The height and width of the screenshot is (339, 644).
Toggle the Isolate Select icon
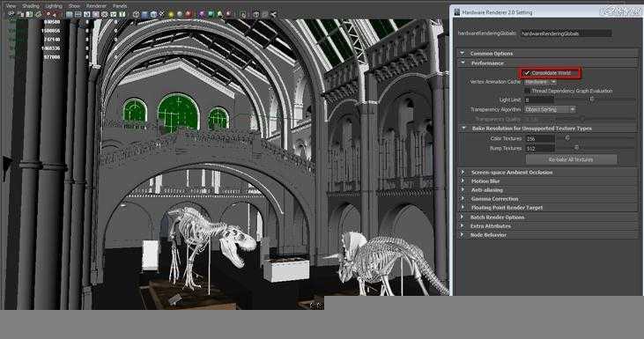[x=243, y=14]
